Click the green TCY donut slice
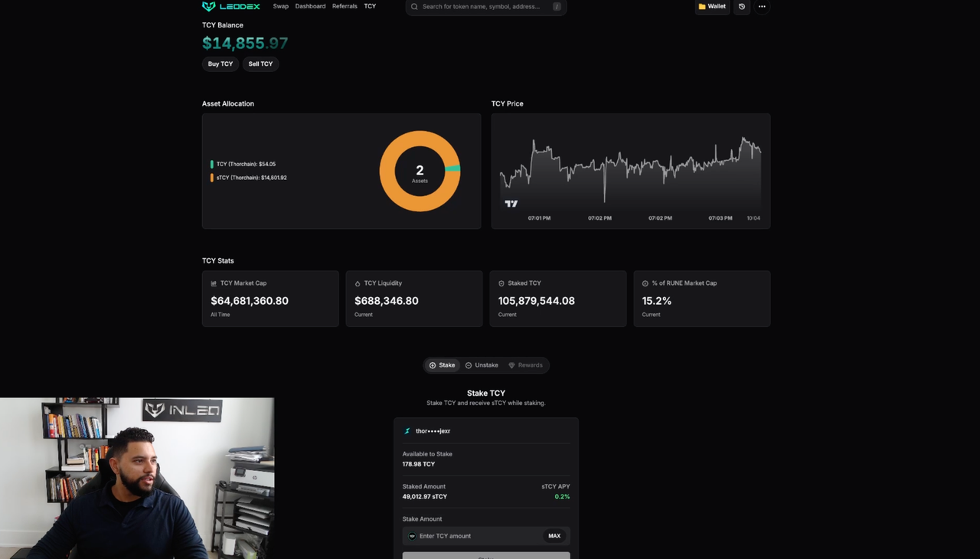The height and width of the screenshot is (559, 980). coord(453,168)
